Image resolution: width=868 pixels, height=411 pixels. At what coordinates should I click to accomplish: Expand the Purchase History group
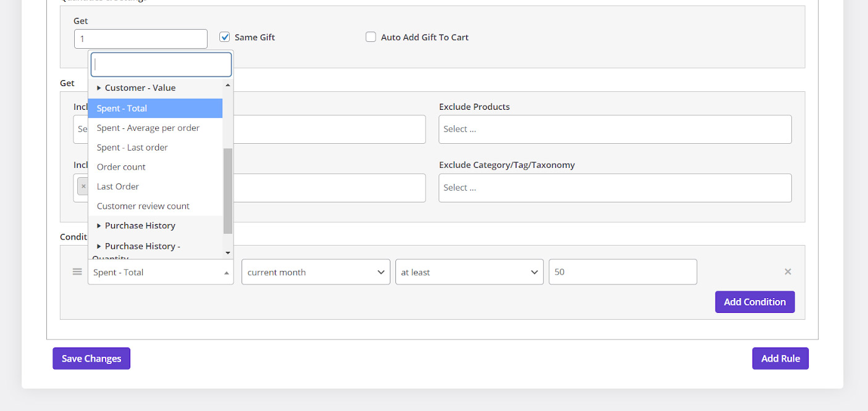click(140, 225)
